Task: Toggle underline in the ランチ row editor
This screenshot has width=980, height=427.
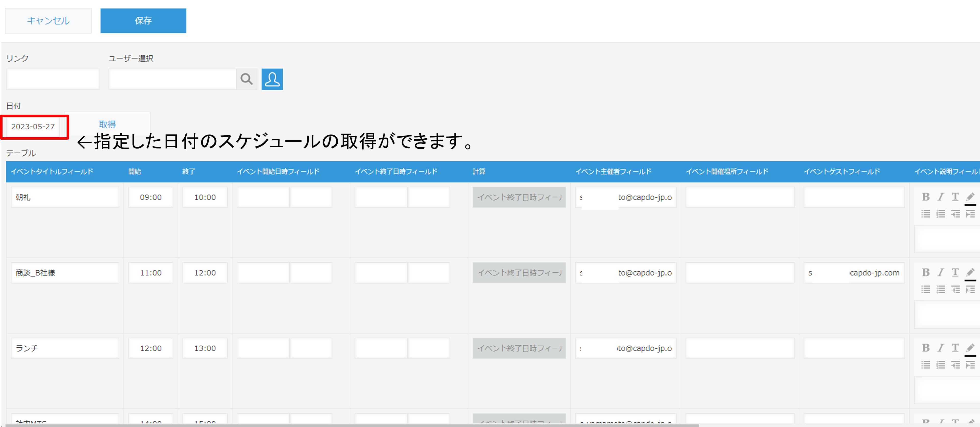Action: (x=955, y=348)
